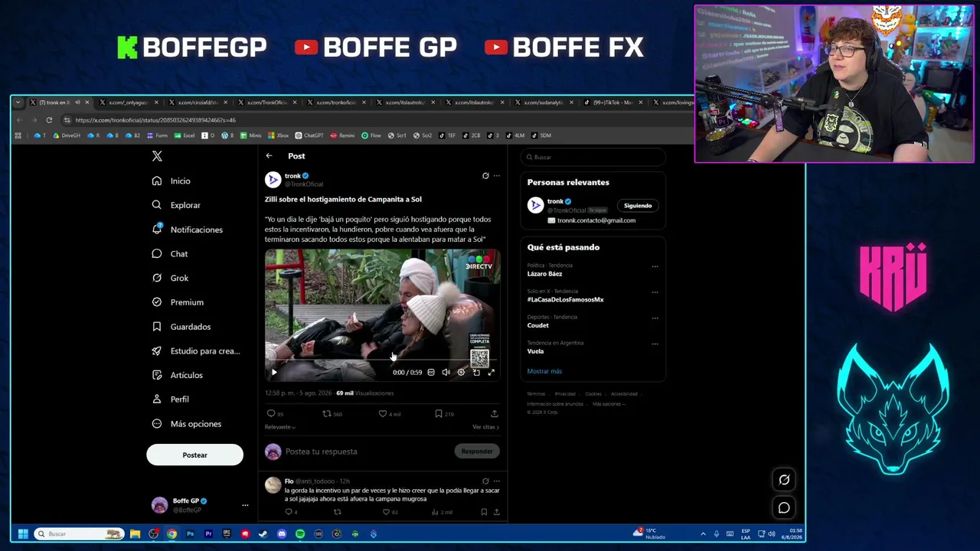This screenshot has height=551, width=980.
Task: Open the more options dots on tronk's post
Action: [496, 176]
